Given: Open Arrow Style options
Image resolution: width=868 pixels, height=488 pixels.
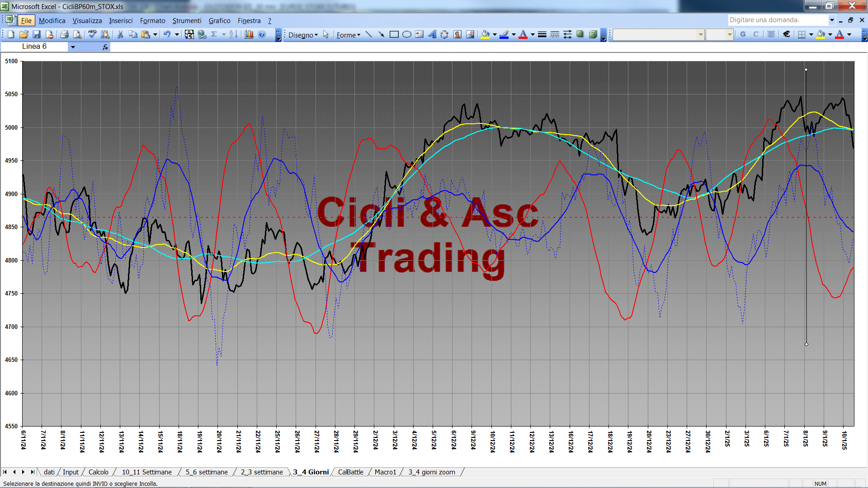Looking at the screenshot, I should click(x=567, y=34).
